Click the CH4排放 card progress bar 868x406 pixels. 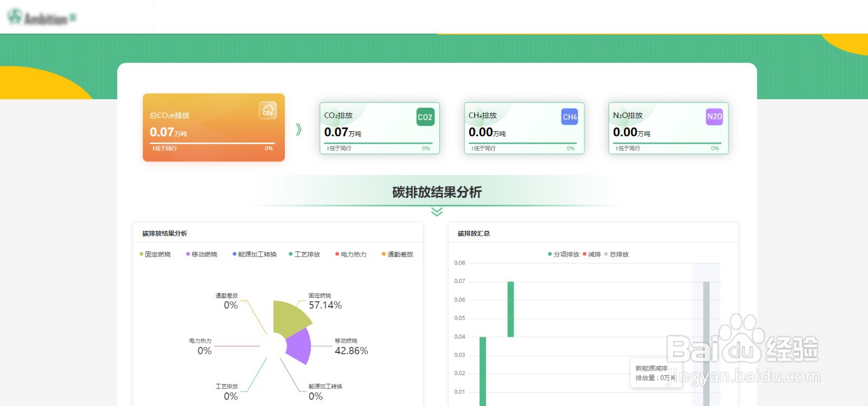[x=523, y=143]
